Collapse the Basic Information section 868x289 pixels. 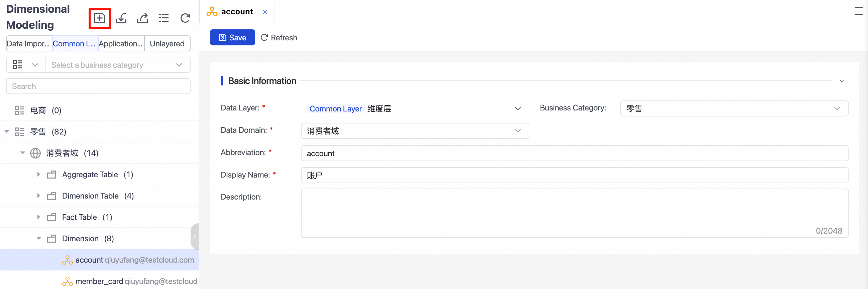841,81
